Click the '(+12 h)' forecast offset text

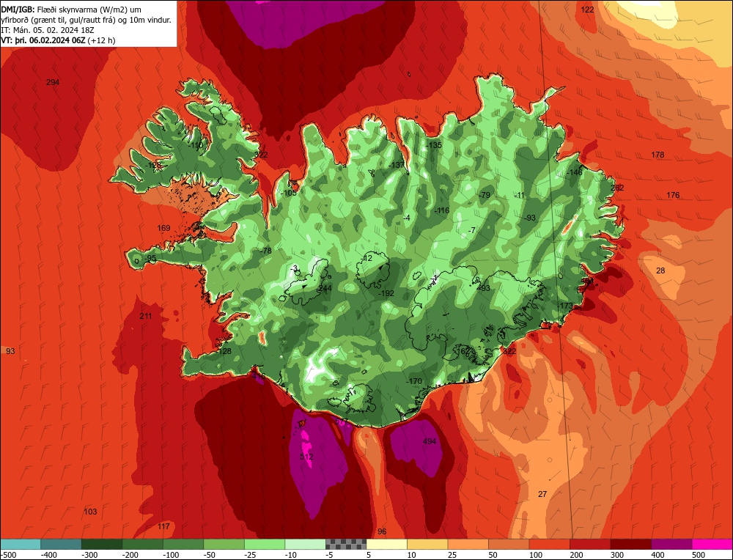point(101,40)
